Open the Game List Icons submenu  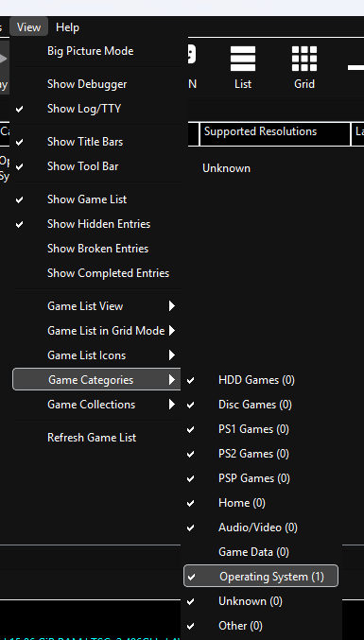click(96, 355)
